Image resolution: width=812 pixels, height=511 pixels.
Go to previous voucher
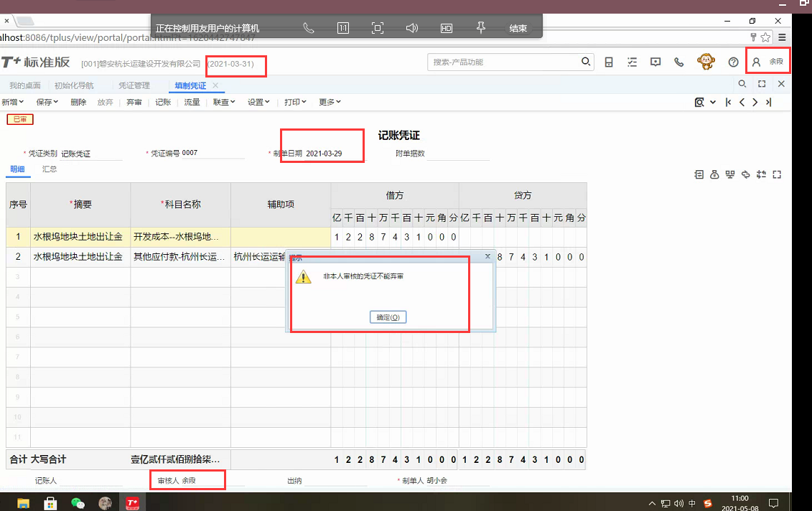click(x=742, y=102)
